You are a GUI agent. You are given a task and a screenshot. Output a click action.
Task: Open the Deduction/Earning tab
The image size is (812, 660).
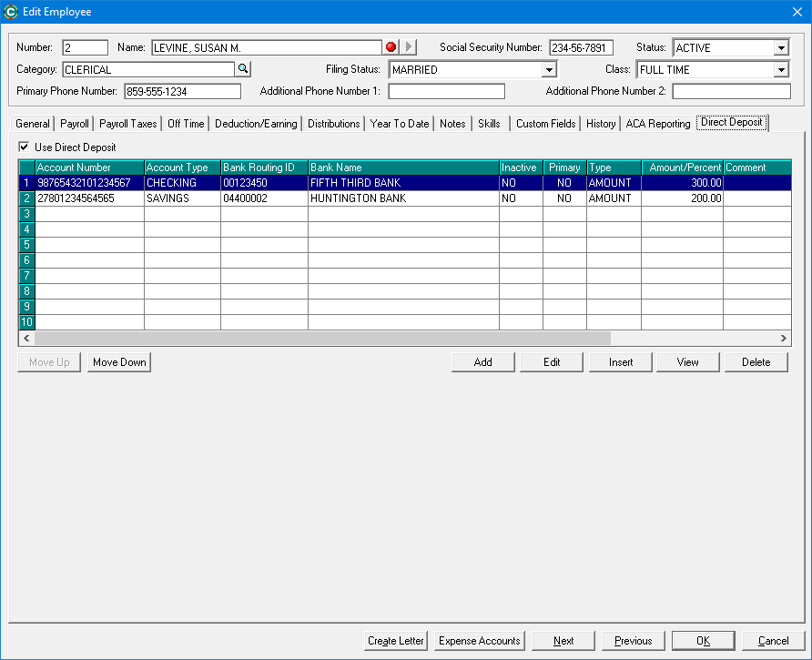click(256, 124)
